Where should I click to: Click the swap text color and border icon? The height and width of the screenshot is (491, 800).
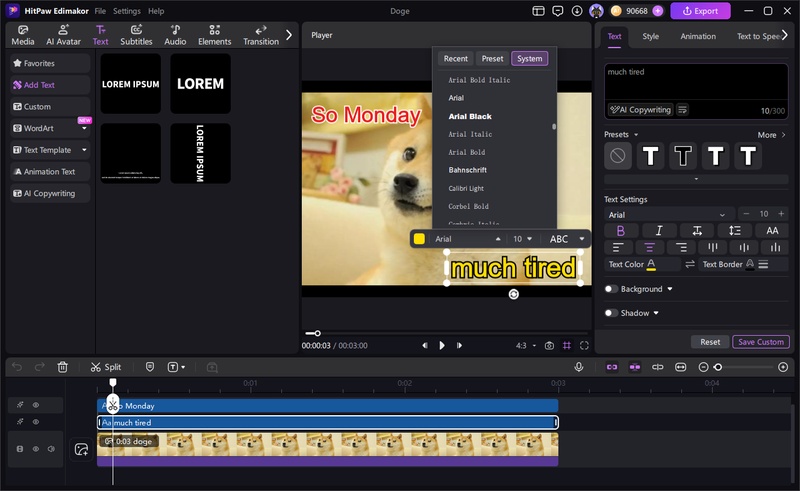[x=690, y=264]
